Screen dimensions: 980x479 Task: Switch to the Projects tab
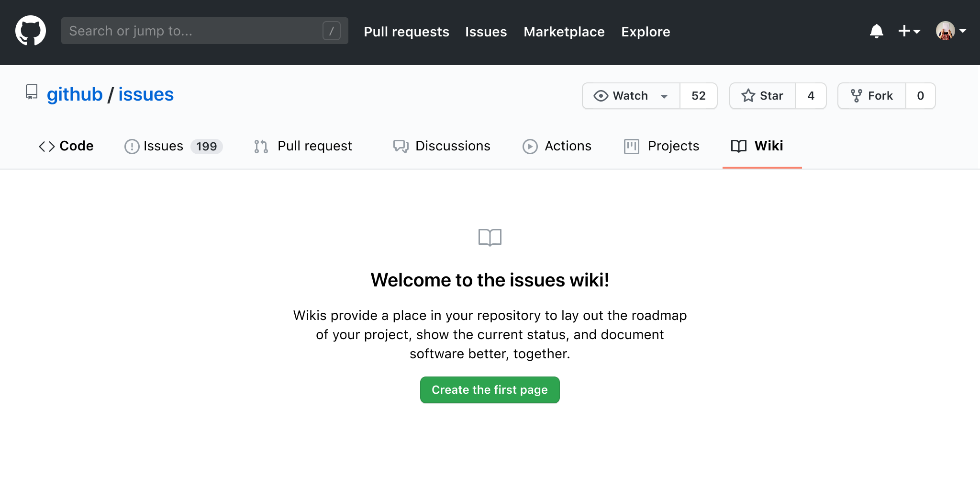(661, 146)
